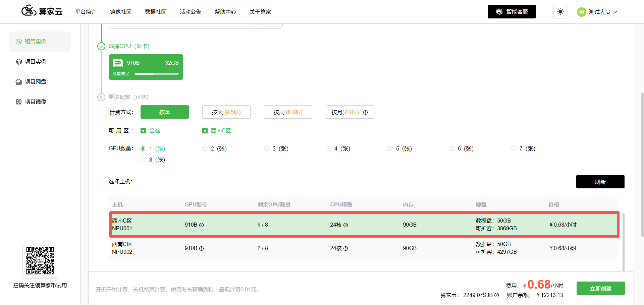
Task: Click the 剩余GPU数量 column header
Action: [274, 204]
